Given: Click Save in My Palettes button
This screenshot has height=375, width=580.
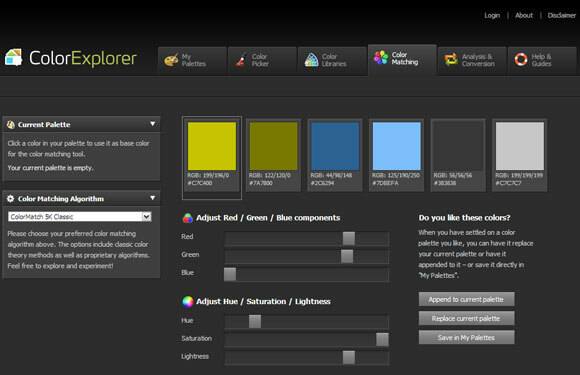Looking at the screenshot, I should click(466, 337).
